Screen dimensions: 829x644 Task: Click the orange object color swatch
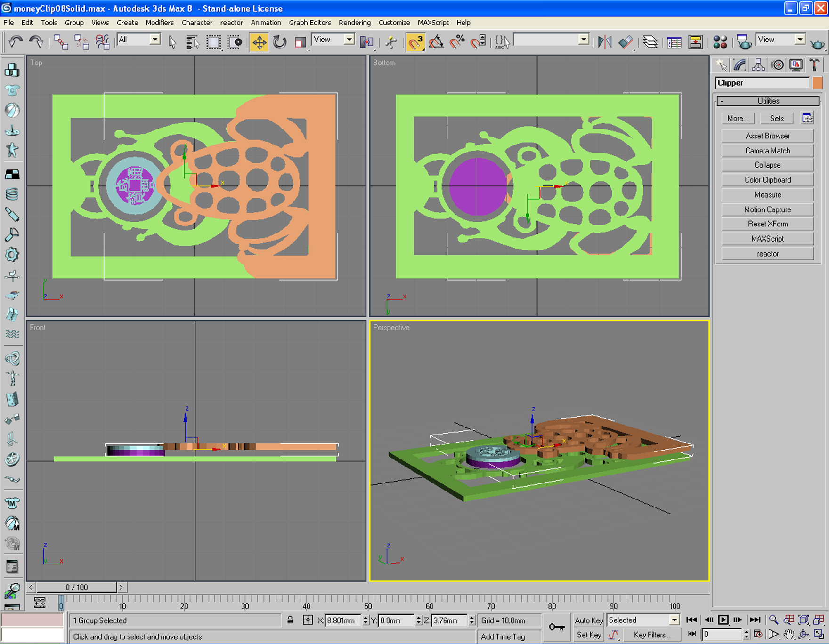(x=818, y=83)
